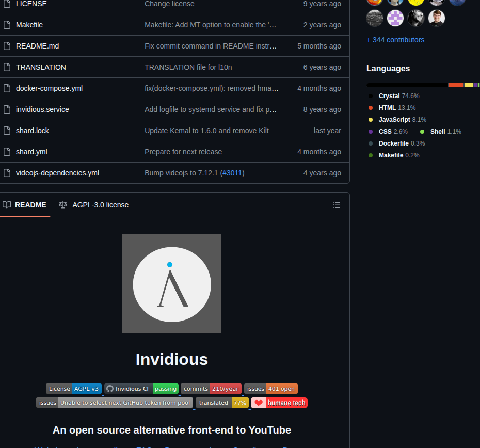Click the file icon beside README.md

[x=7, y=46]
